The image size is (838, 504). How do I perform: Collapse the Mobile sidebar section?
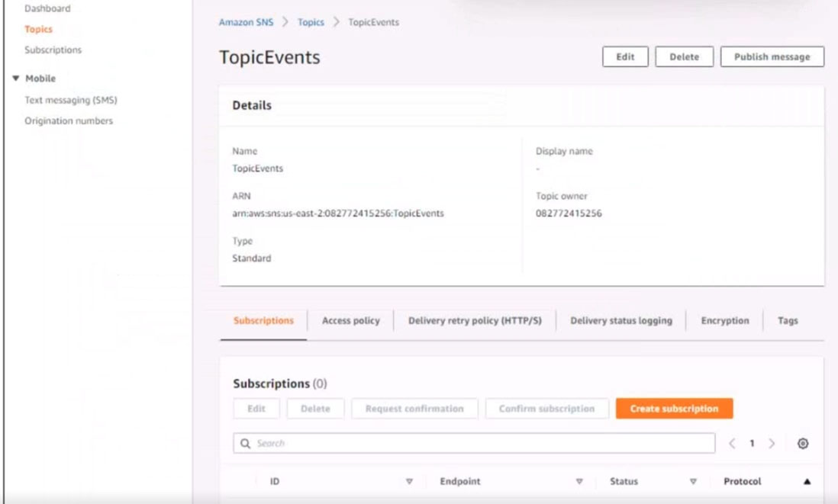(15, 78)
